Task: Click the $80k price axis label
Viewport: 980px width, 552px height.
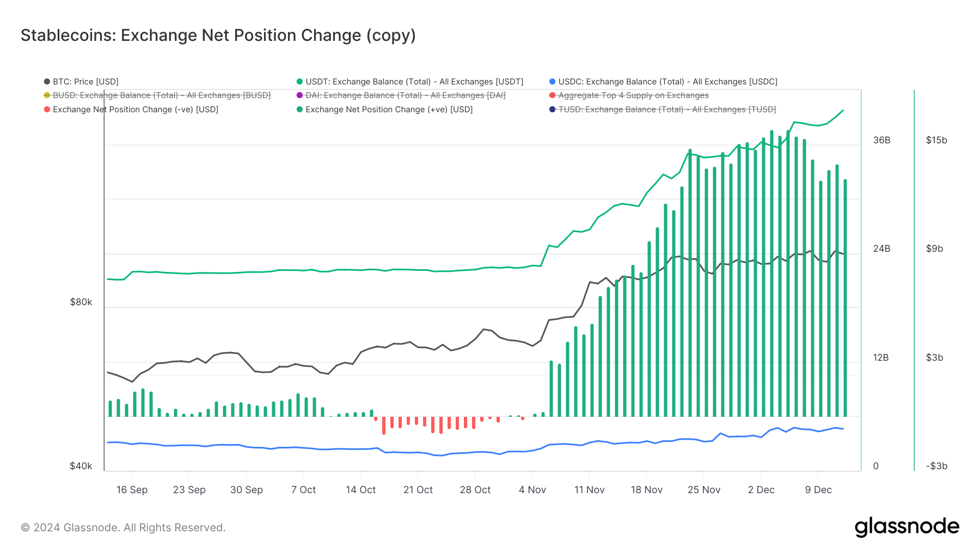Action: 81,302
